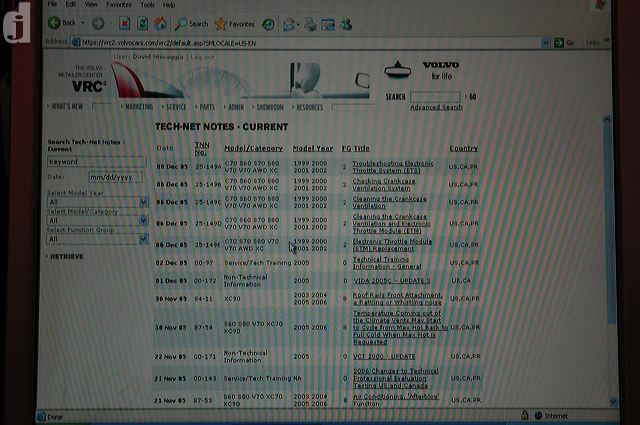Open the Advanced Search link
This screenshot has width=640, height=425.
436,107
